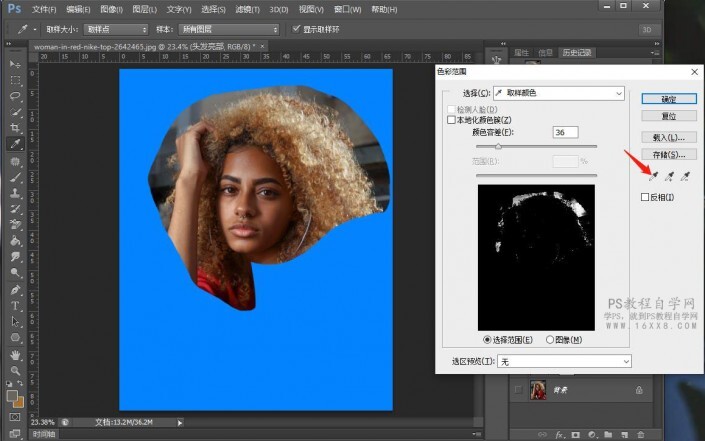Screen dimensions: 705x441
Task: Select the Move tool in the toolbar
Action: point(16,63)
